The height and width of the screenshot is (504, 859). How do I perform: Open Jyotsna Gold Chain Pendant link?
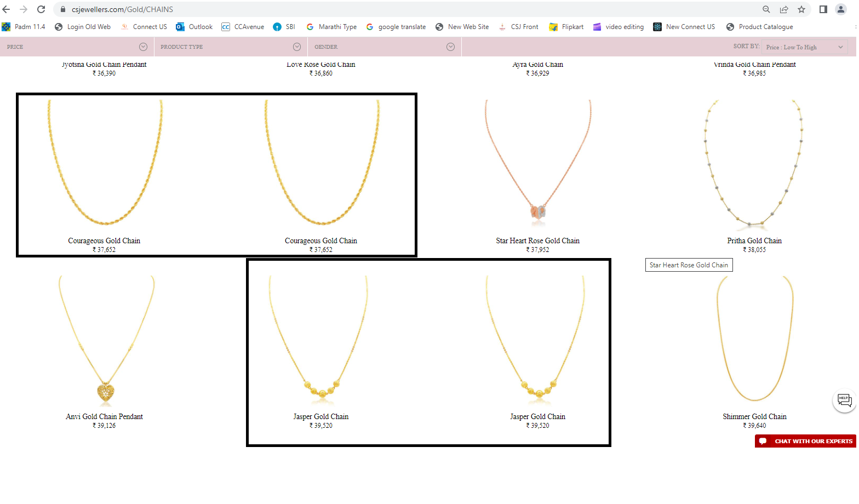coord(104,64)
